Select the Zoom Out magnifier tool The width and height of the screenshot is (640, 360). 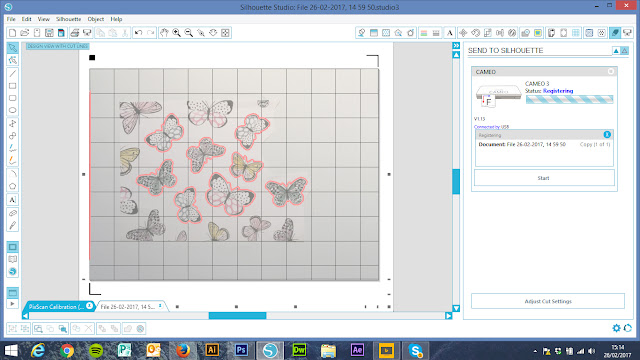[189, 33]
